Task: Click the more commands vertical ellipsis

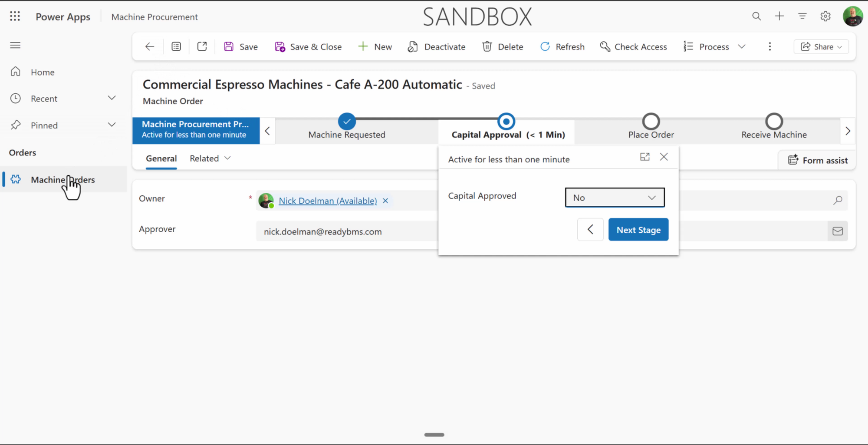Action: (770, 47)
